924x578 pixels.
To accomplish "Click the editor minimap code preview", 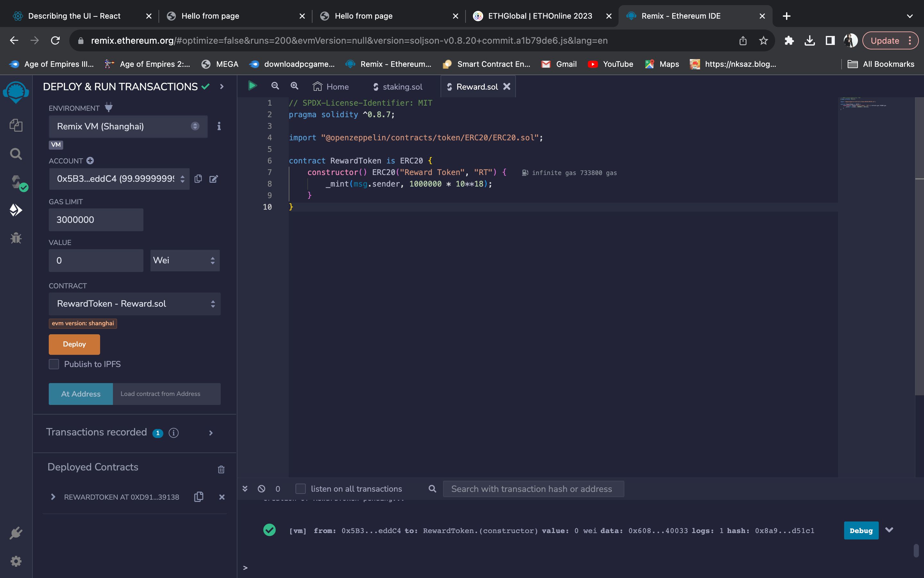I will click(x=863, y=103).
